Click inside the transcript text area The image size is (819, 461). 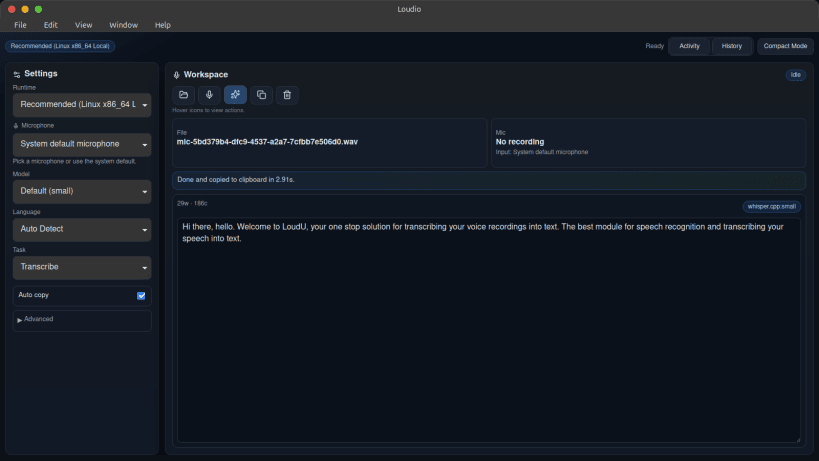pyautogui.click(x=488, y=330)
